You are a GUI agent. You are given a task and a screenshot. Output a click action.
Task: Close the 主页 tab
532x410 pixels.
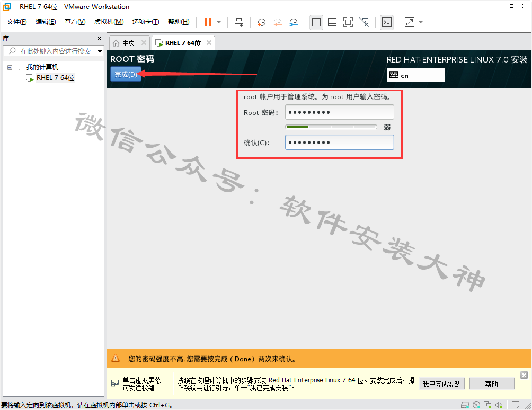[144, 43]
